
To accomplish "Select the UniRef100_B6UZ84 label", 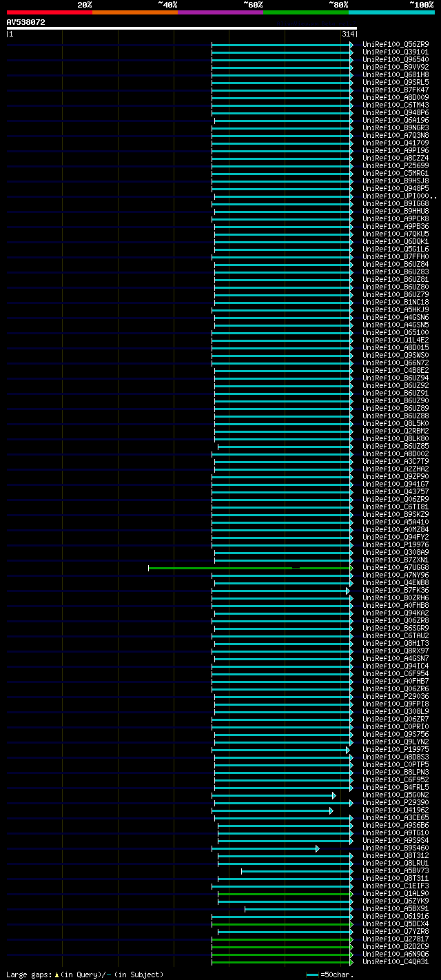I will coord(396,264).
